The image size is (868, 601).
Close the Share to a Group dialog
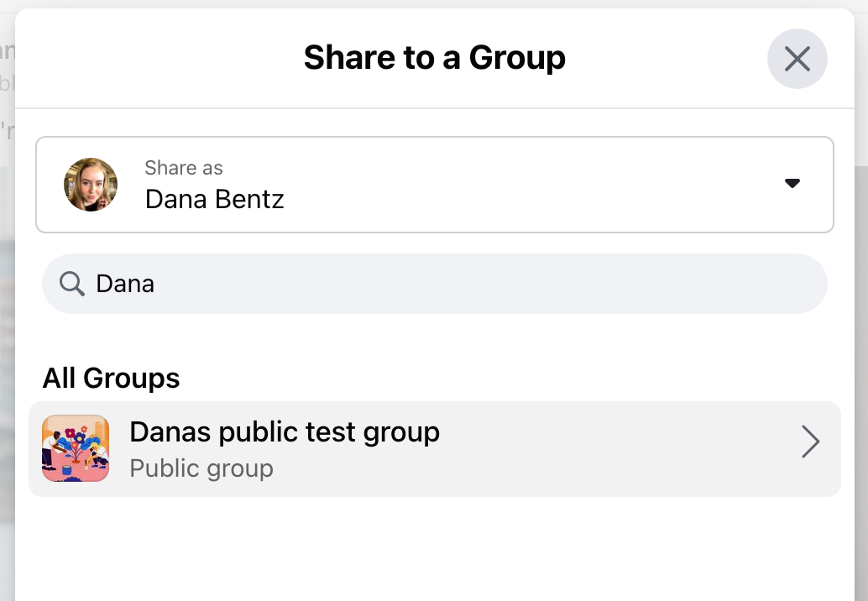click(x=797, y=59)
